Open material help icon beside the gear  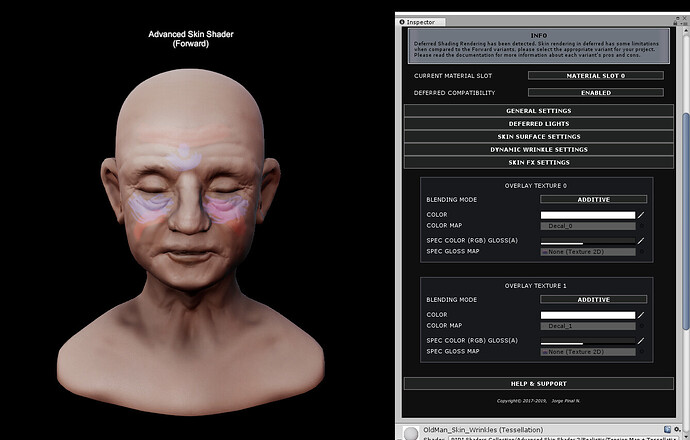(x=668, y=429)
